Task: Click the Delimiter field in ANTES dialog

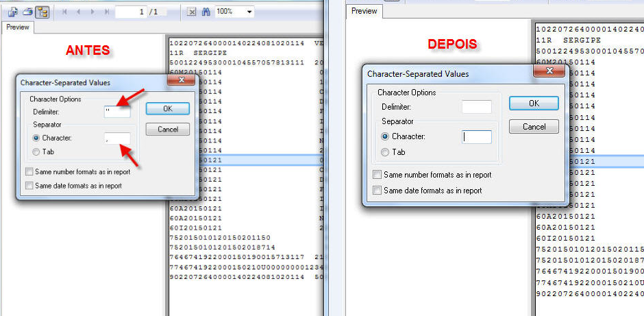Action: tap(116, 111)
